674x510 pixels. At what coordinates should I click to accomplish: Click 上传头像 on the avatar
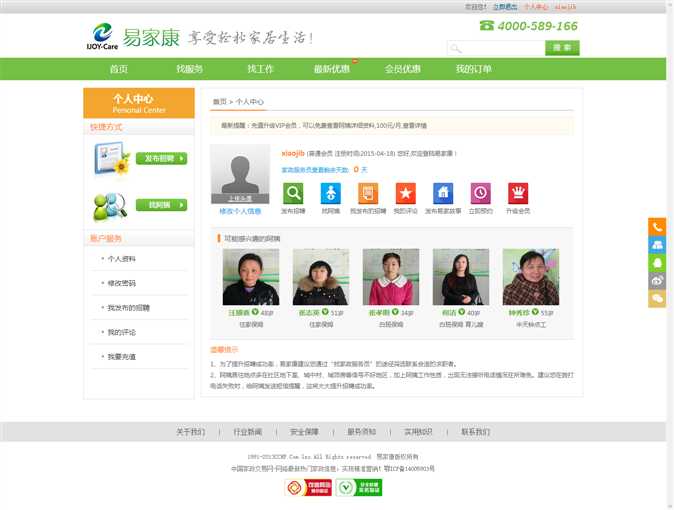tap(240, 199)
